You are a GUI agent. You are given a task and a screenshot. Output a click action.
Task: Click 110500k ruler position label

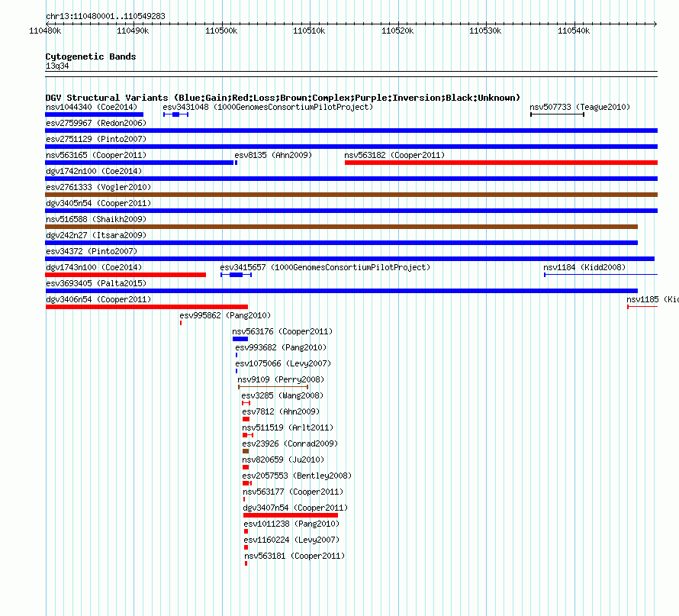tap(221, 31)
